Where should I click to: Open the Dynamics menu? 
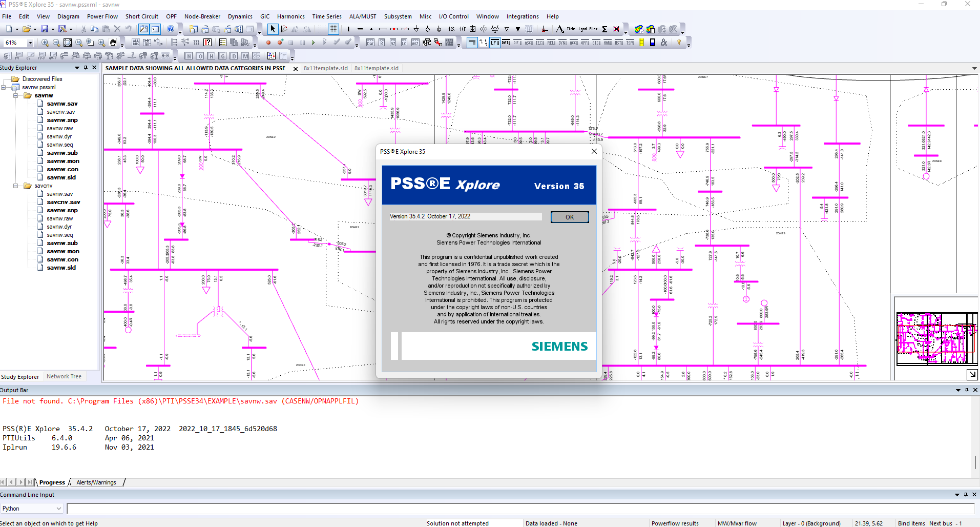pyautogui.click(x=240, y=16)
